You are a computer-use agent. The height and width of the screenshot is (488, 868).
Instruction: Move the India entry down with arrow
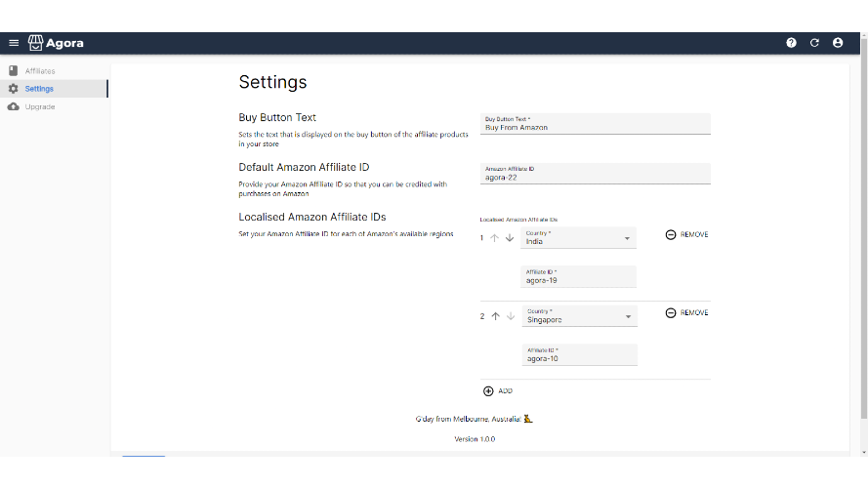coord(509,238)
